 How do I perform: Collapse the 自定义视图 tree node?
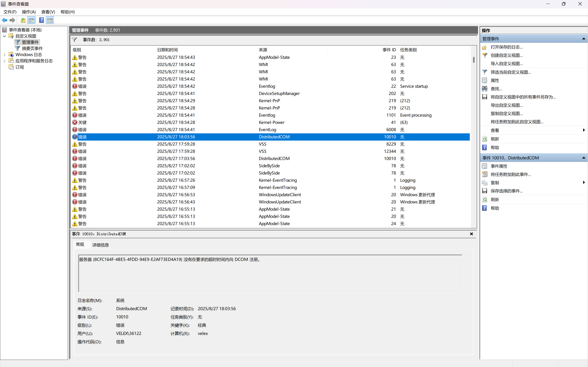pyautogui.click(x=4, y=36)
